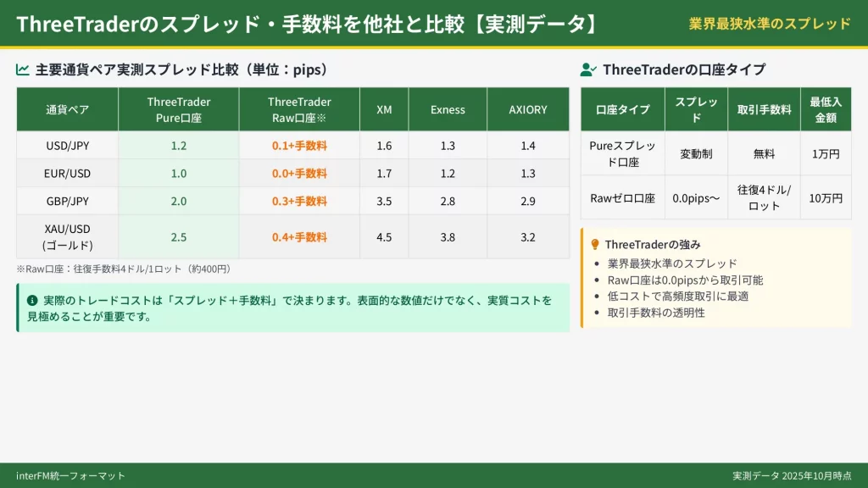Select the GBP/JPY row label
868x488 pixels.
pyautogui.click(x=67, y=201)
